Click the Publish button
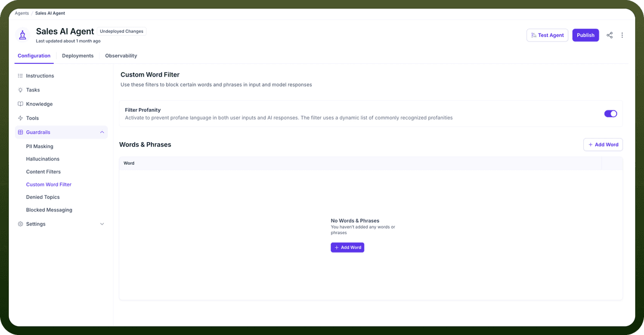Viewport: 644px width, 335px height. tap(586, 35)
